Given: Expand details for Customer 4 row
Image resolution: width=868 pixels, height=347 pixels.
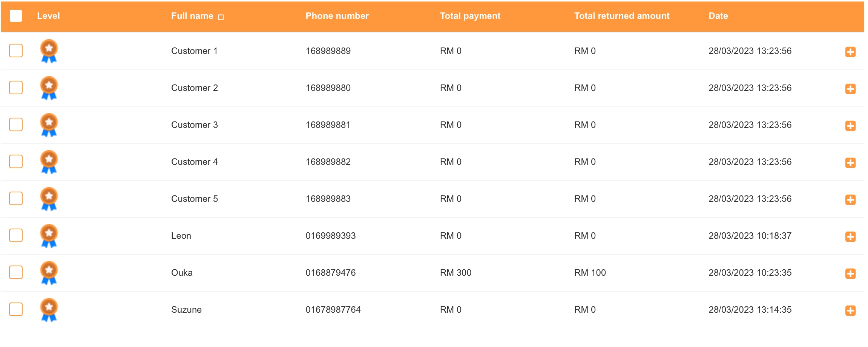Looking at the screenshot, I should [850, 163].
